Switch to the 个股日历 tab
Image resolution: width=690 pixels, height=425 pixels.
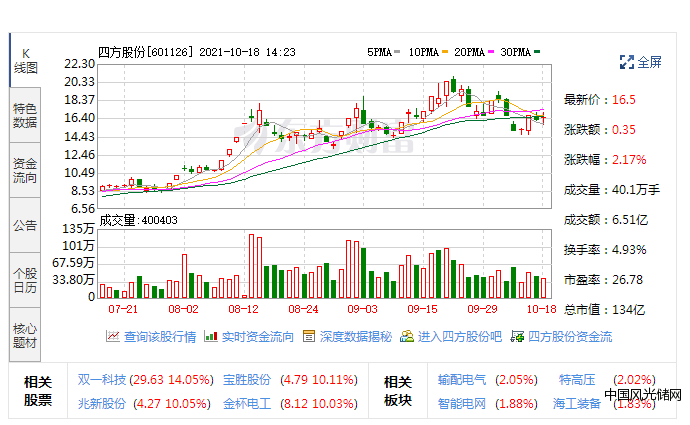pyautogui.click(x=25, y=280)
